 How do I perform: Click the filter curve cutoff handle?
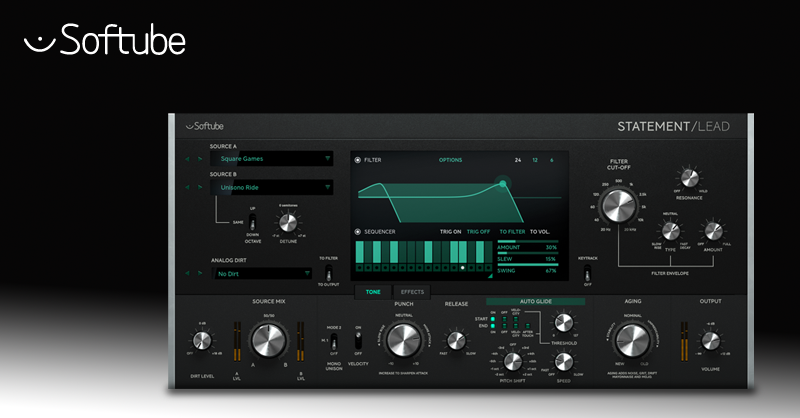[x=503, y=184]
